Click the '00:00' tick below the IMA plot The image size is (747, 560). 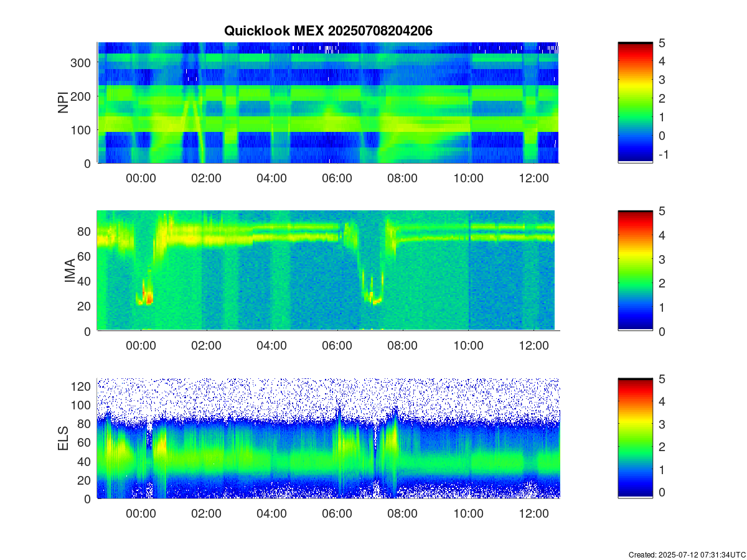pyautogui.click(x=141, y=346)
